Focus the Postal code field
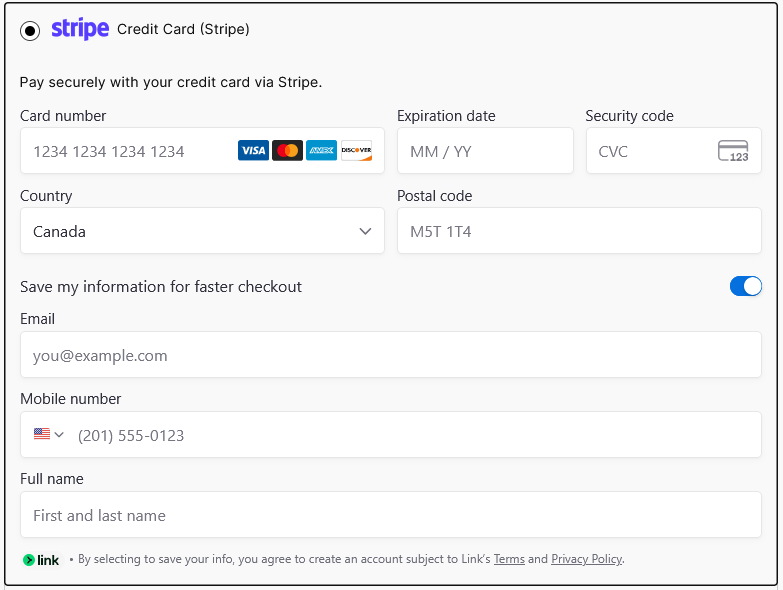 [x=579, y=231]
